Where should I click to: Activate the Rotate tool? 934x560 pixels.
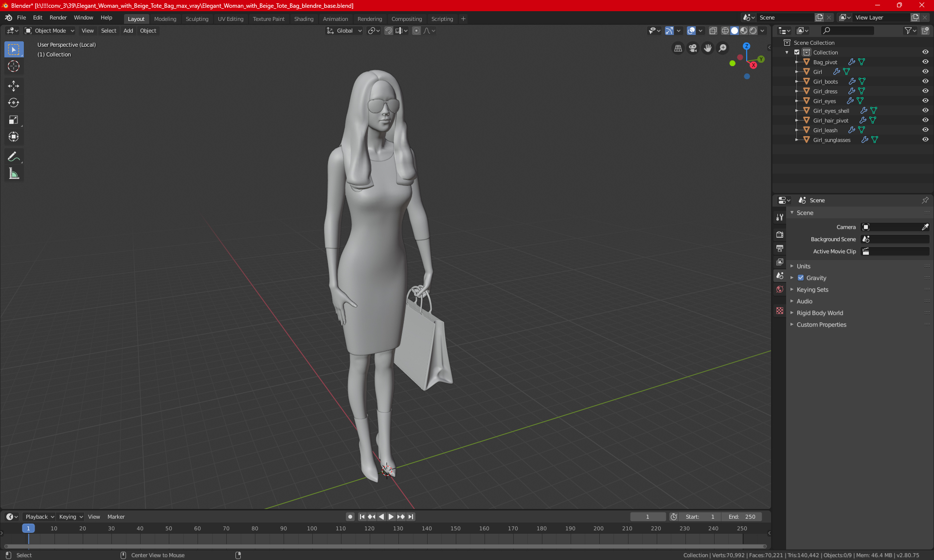pyautogui.click(x=14, y=103)
